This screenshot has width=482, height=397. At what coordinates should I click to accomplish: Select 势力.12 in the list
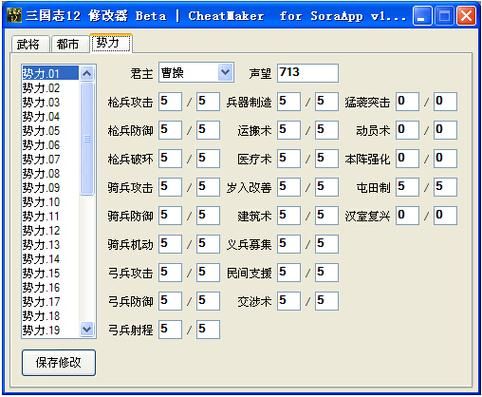[x=50, y=231]
